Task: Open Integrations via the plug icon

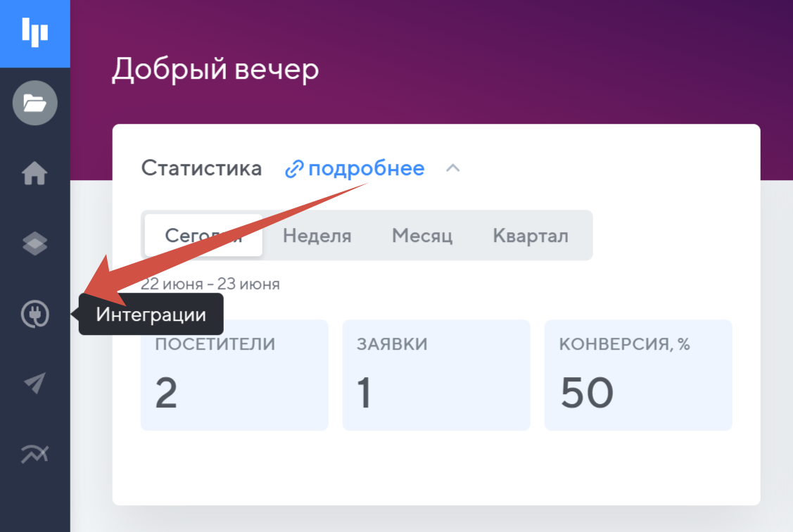Action: [34, 314]
